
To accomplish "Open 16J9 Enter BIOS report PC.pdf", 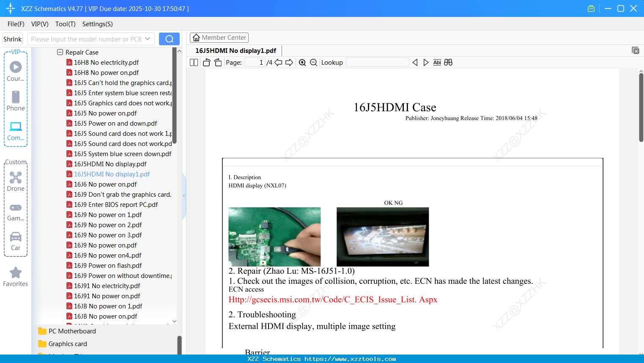I will click(x=116, y=205).
